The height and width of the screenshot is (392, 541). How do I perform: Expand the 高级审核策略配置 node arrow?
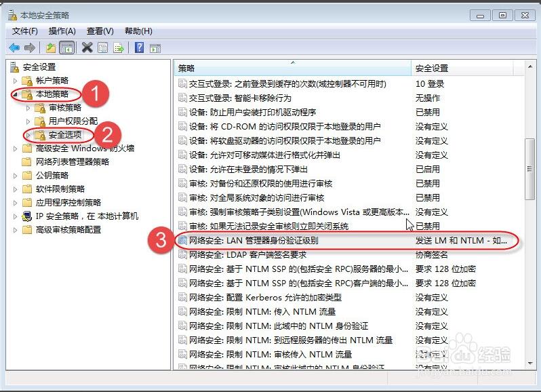tap(15, 229)
